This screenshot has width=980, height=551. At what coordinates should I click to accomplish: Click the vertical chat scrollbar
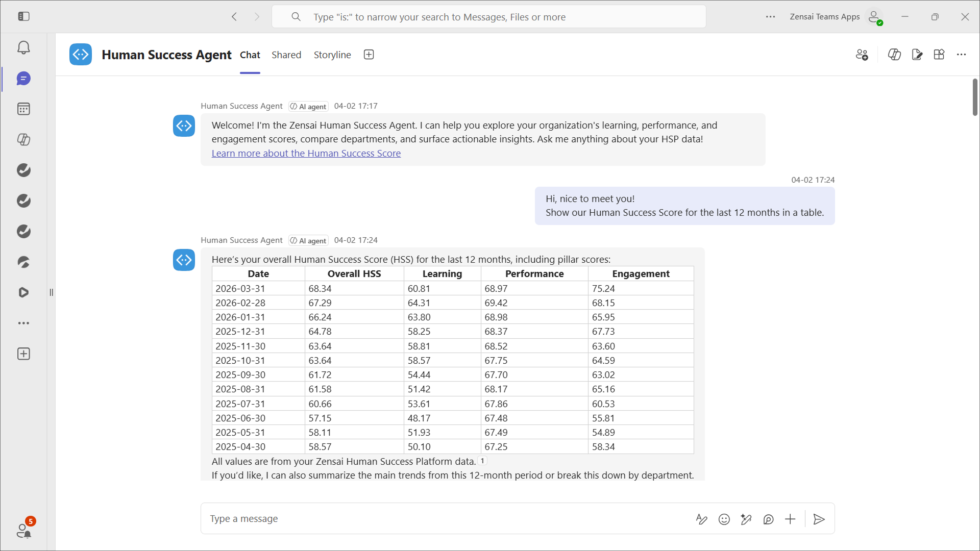974,97
